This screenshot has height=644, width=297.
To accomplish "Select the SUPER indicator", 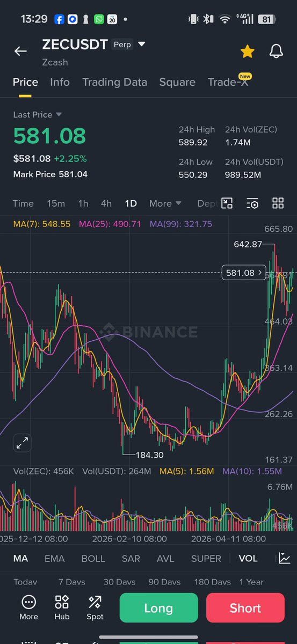I will [x=206, y=559].
